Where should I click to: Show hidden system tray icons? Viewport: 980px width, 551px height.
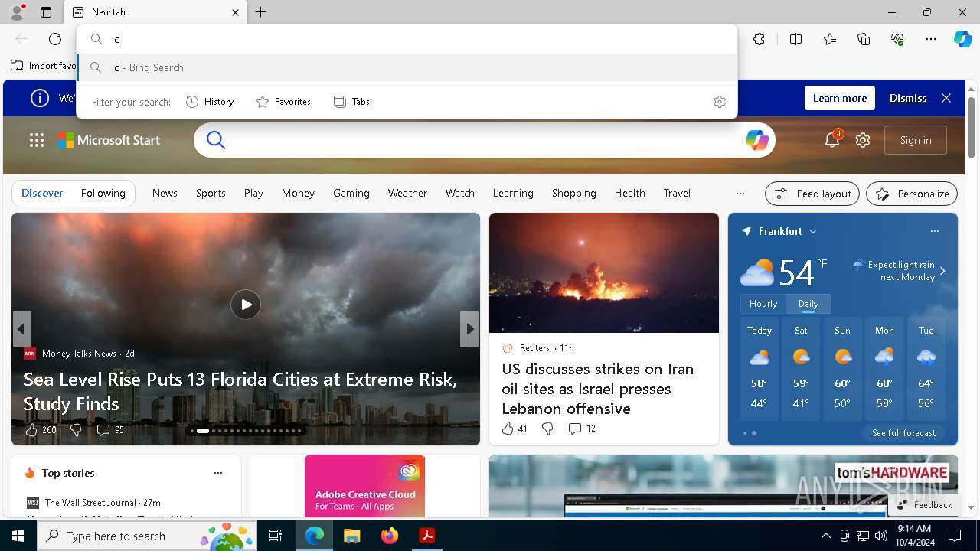[825, 536]
